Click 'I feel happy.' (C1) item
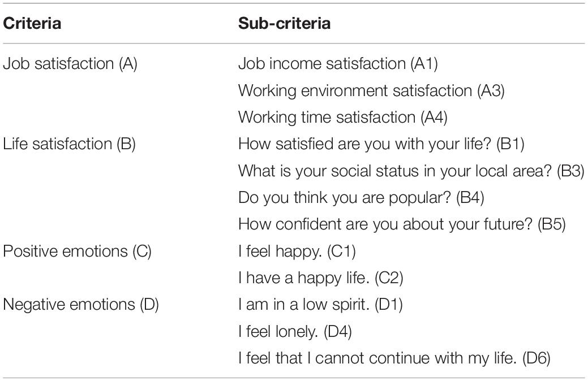 [x=297, y=252]
